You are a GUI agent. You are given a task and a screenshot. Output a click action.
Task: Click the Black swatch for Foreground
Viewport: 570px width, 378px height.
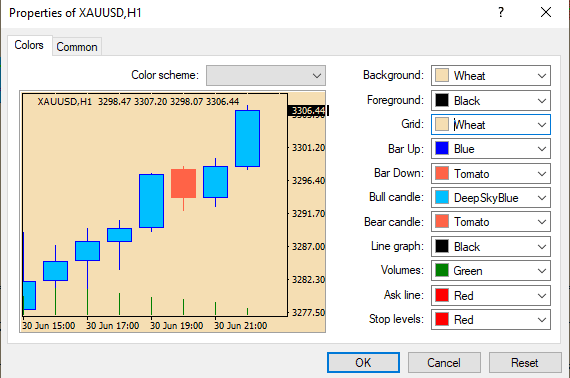click(x=442, y=100)
